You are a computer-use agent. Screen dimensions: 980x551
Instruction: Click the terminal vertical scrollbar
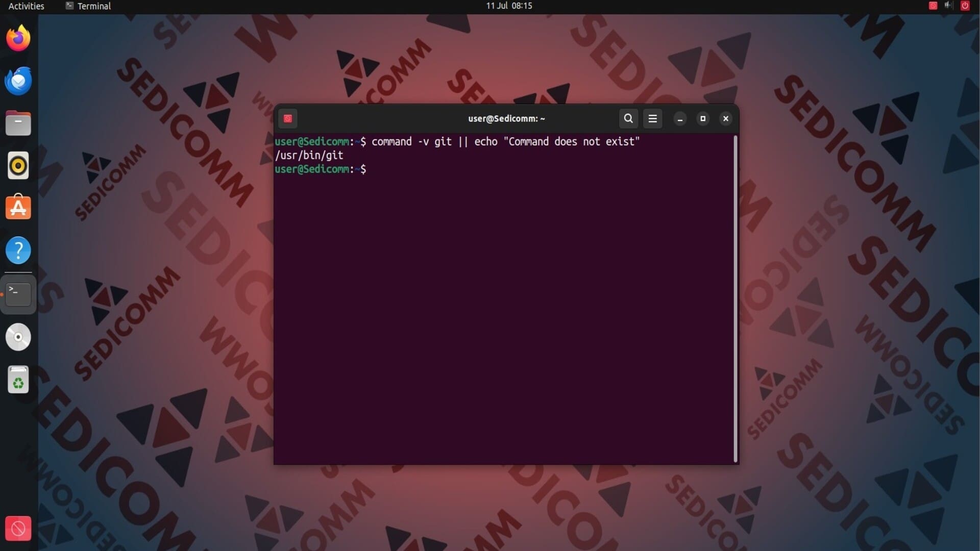736,298
